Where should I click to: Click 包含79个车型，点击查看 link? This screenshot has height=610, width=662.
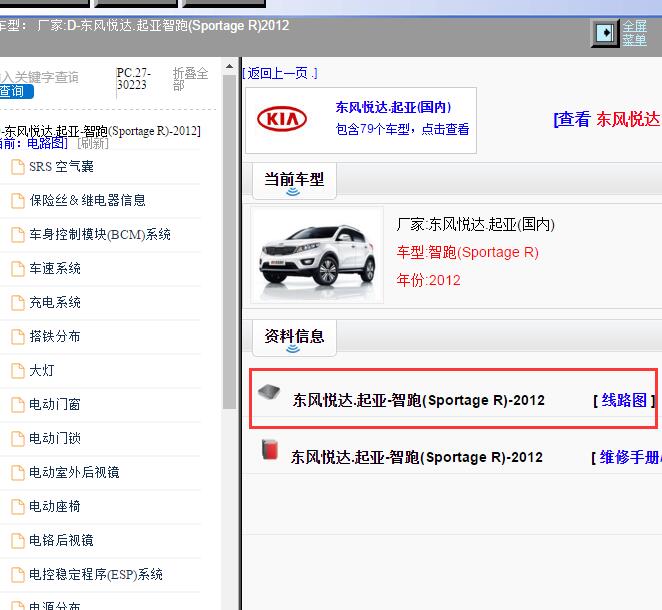(x=402, y=129)
